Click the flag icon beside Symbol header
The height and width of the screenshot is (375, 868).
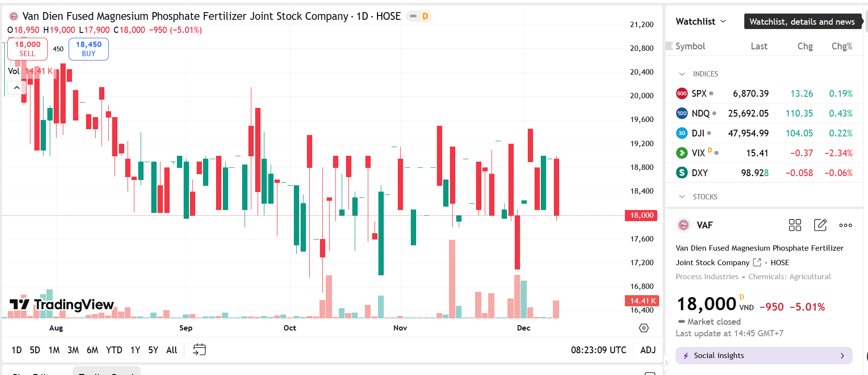[669, 46]
